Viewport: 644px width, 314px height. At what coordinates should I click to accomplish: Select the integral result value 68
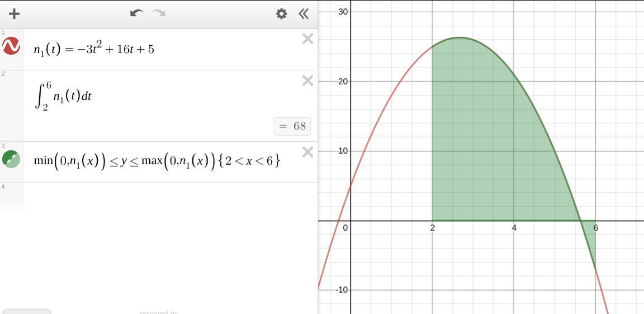click(x=292, y=126)
